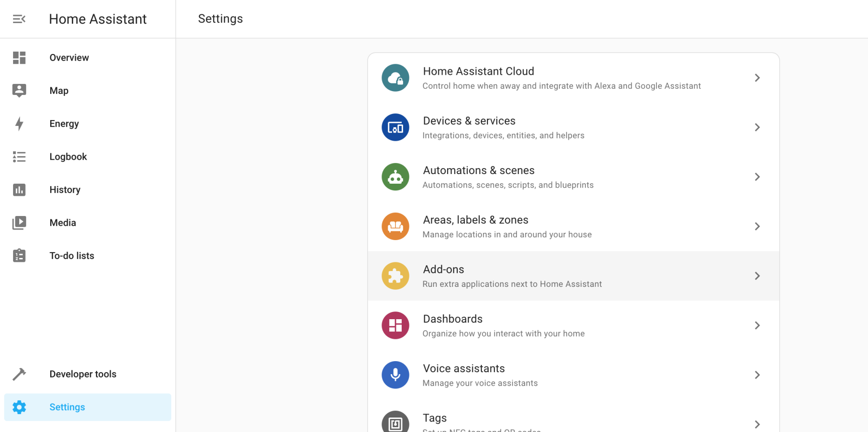The width and height of the screenshot is (868, 432).
Task: Click the orange Areas sofa icon
Action: click(395, 227)
